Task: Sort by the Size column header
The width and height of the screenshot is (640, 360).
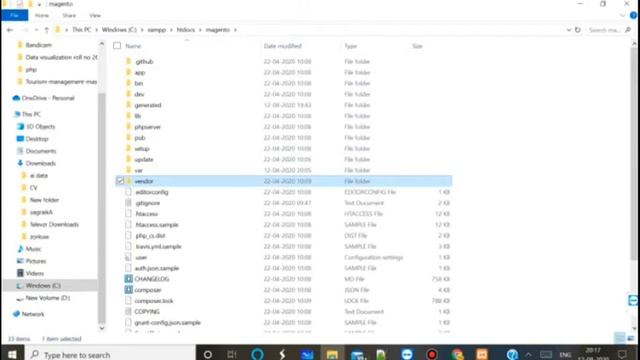Action: (x=417, y=46)
